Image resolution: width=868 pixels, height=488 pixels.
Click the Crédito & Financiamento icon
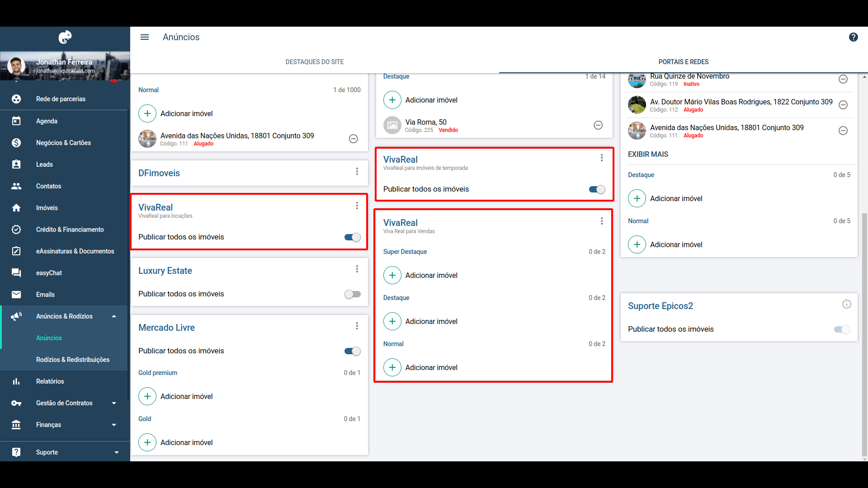(x=16, y=230)
